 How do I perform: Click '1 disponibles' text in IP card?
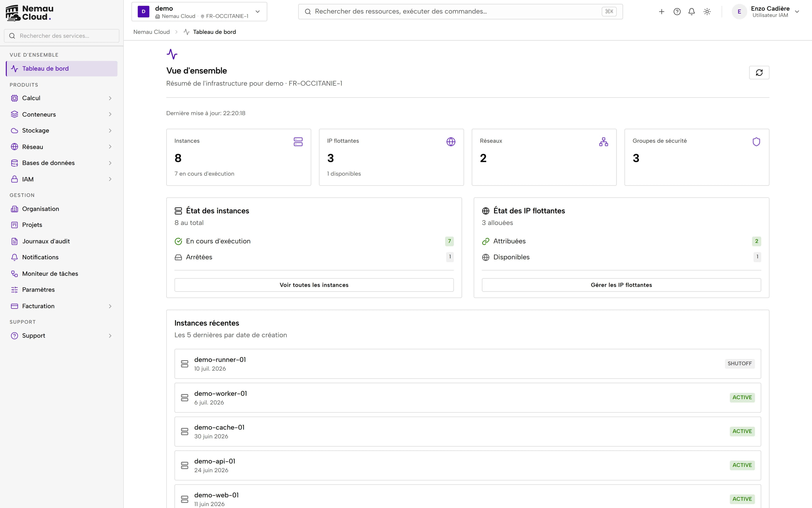pyautogui.click(x=344, y=174)
